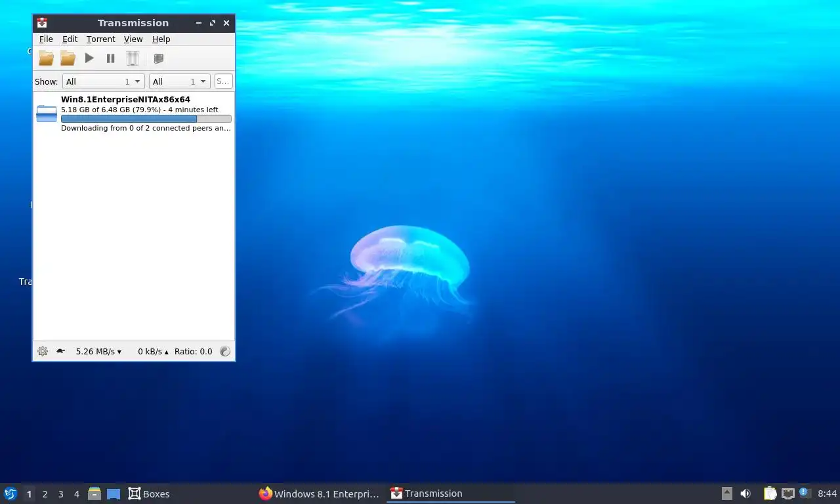
Task: Focus the torrent search field
Action: click(x=223, y=81)
